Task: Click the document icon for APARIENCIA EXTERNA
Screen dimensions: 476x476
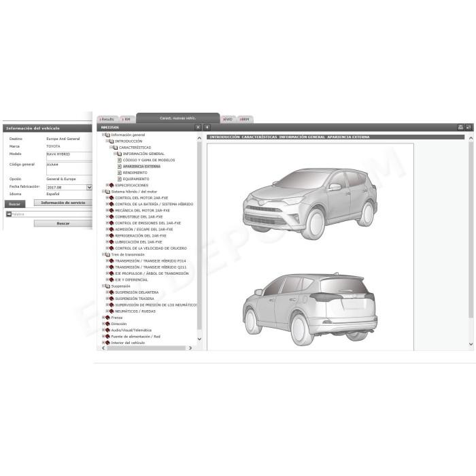Action: coord(120,167)
